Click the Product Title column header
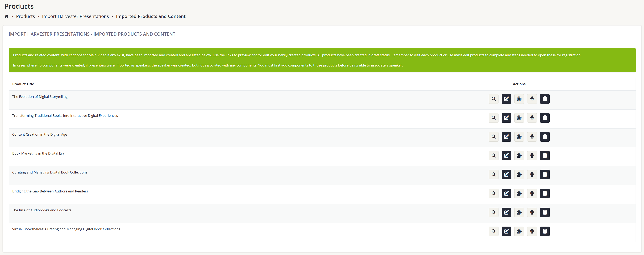Image resolution: width=644 pixels, height=255 pixels. 23,84
